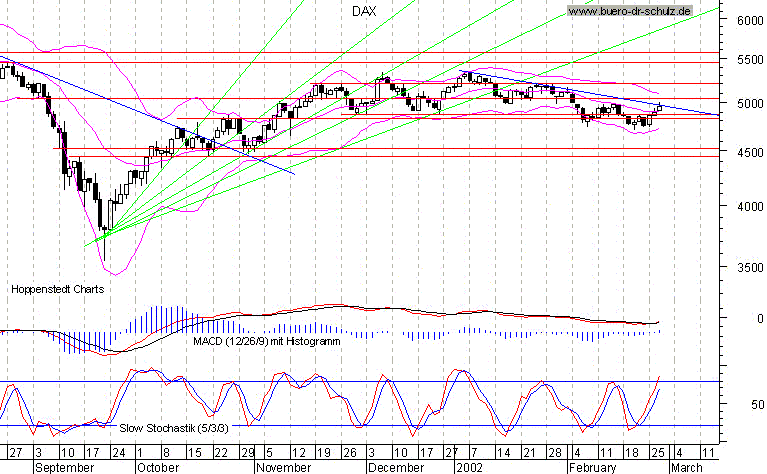Select the 4000 price axis value

tap(750, 206)
